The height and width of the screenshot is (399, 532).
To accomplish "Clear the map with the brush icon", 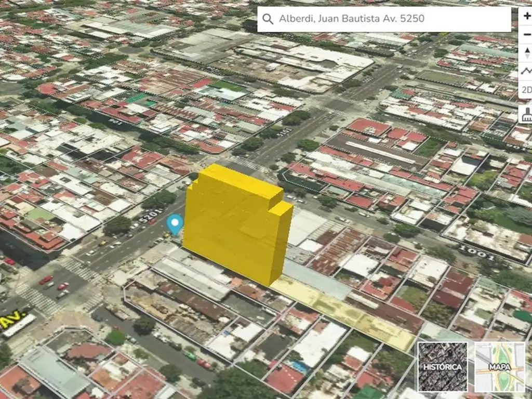I will pos(526,114).
